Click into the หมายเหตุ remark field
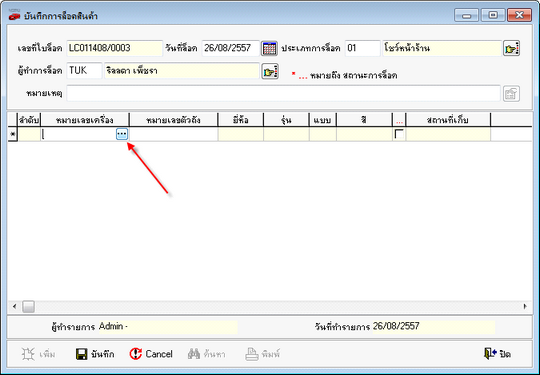 point(283,94)
